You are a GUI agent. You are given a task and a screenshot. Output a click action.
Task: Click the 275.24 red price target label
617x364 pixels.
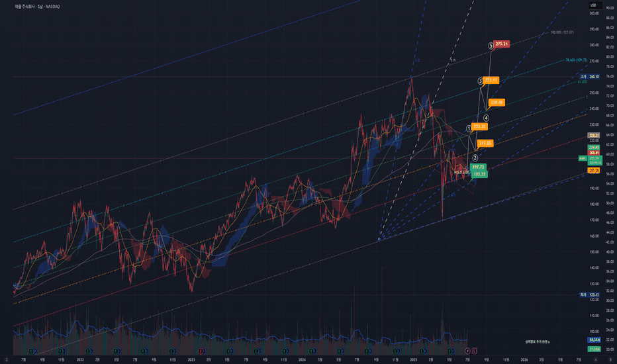click(502, 44)
